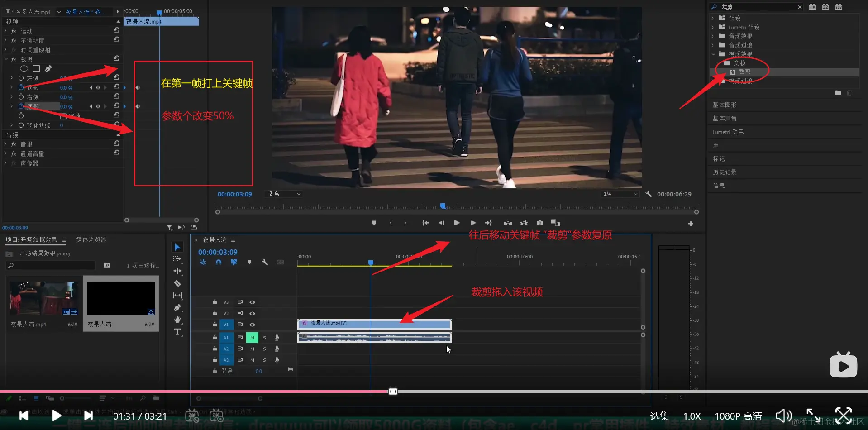Expand the 音频效果 folder
Viewport: 868px width, 430px height.
tap(713, 36)
